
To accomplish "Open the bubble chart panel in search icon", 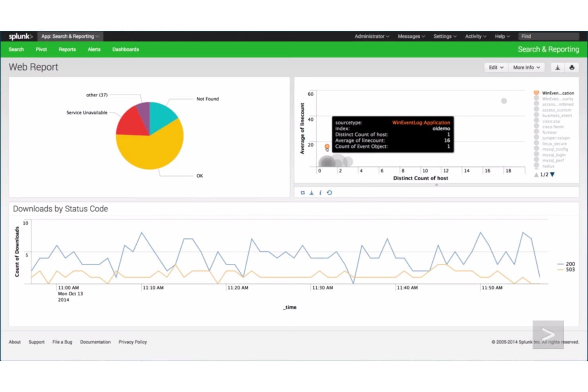I will pyautogui.click(x=303, y=193).
